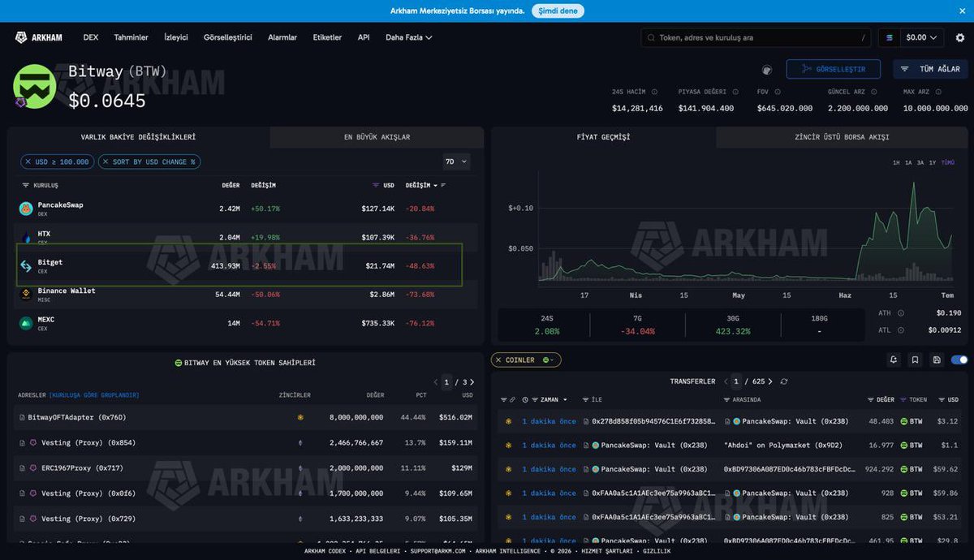Open the Coinler chip dropdown arrow
Screen dimensions: 974x560
click(551, 360)
